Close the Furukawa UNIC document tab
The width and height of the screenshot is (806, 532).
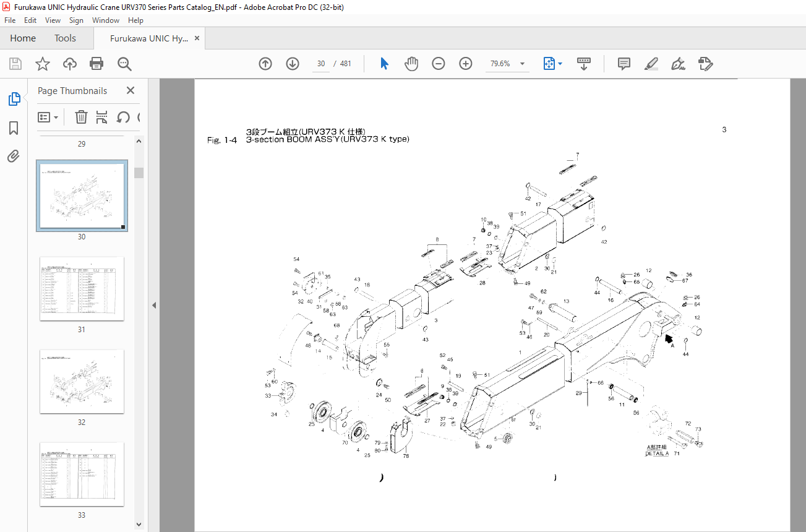pos(197,38)
